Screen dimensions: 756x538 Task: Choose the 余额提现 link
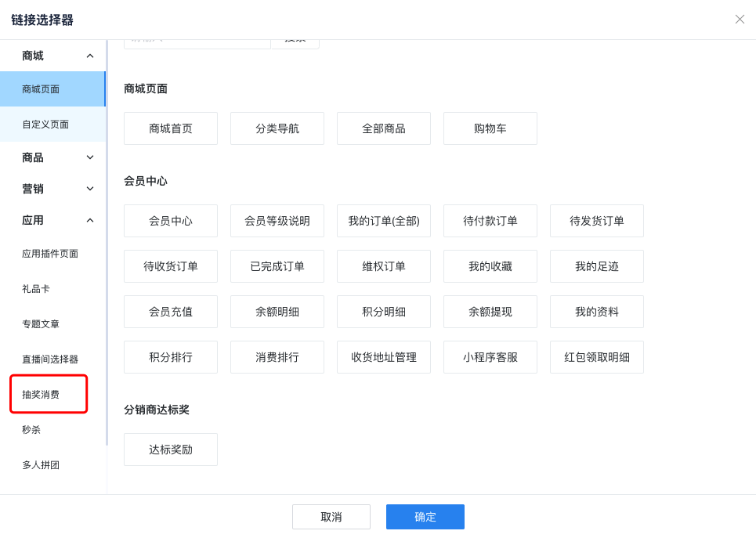(x=490, y=312)
